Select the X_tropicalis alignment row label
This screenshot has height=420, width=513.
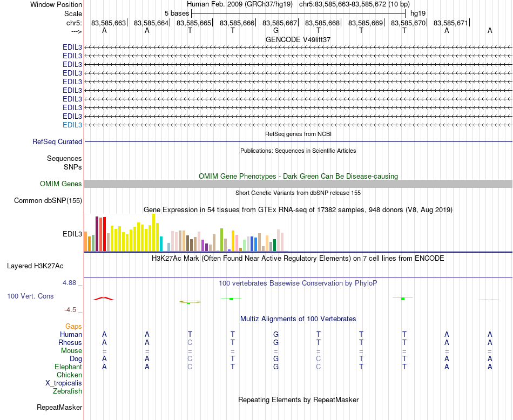(64, 383)
